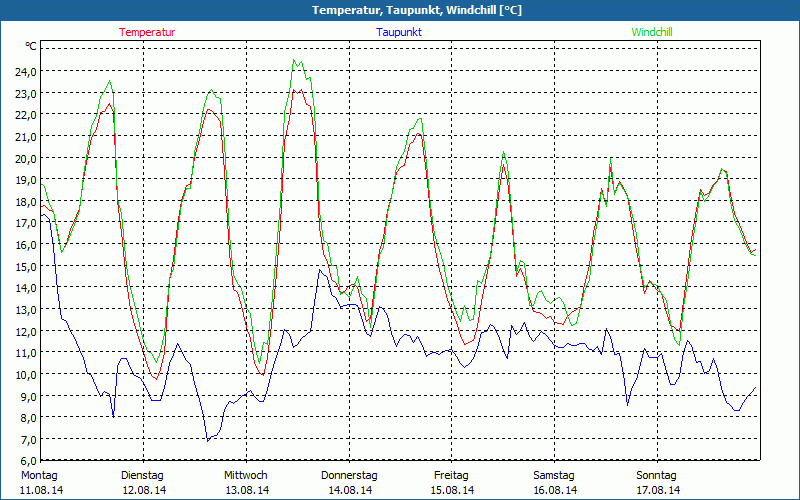Click the 14.08.14 date label
Viewport: 800px width, 500px height.
click(350, 490)
